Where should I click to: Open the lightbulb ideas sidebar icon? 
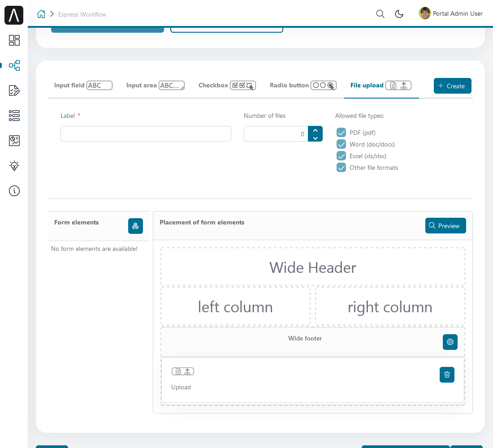(x=14, y=166)
